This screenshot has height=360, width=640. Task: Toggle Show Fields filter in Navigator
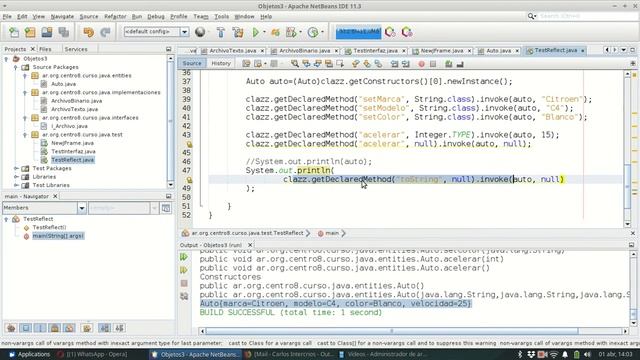(x=26, y=328)
